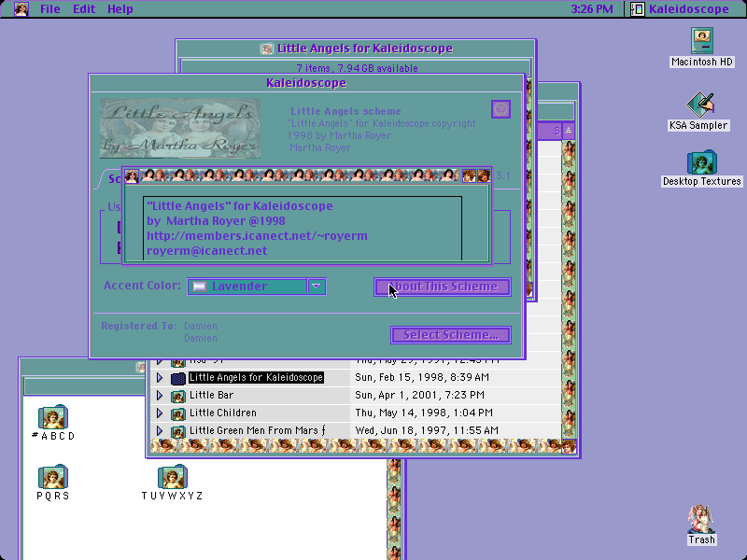Click the Kaleidoscope window title bar
This screenshot has height=560, width=747.
(306, 83)
